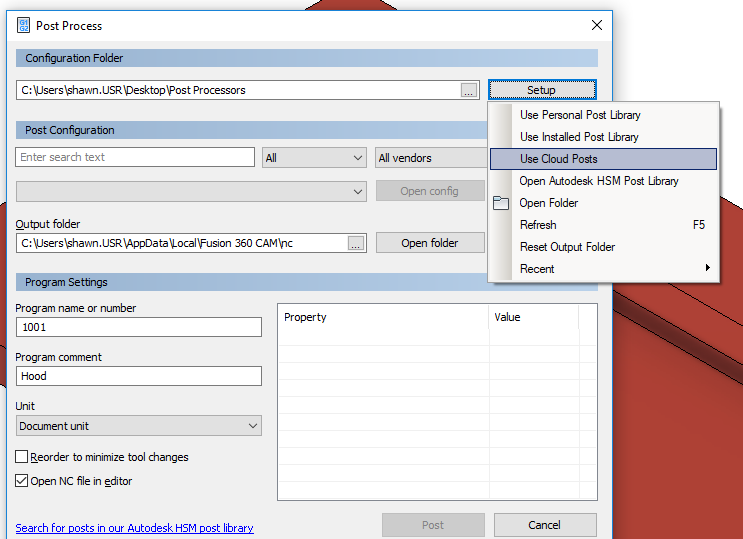Expand the Unit dropdown
The width and height of the screenshot is (743, 539).
(139, 426)
